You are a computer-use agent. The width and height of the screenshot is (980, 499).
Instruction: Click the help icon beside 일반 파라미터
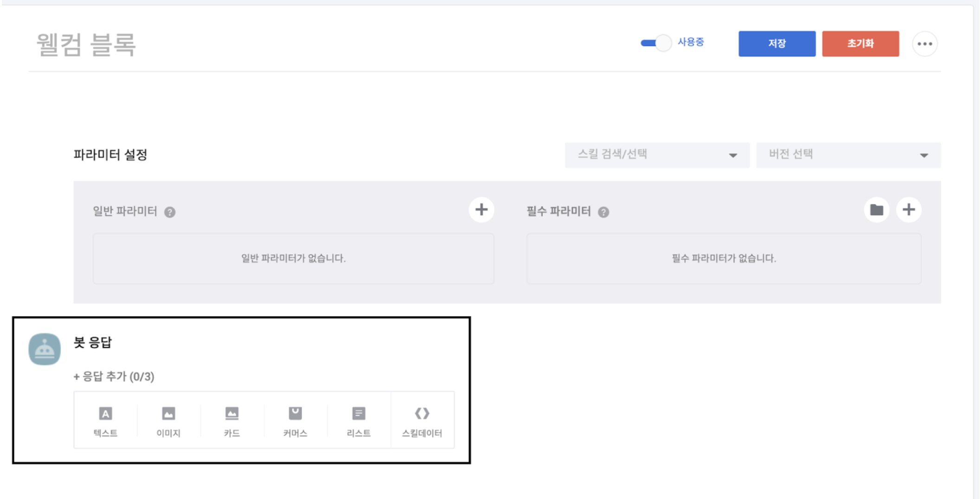coord(170,212)
